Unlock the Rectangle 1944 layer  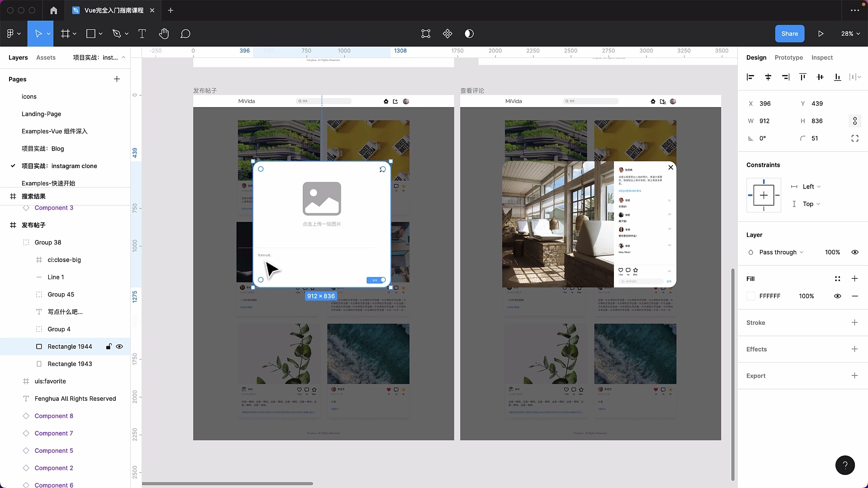(x=108, y=347)
